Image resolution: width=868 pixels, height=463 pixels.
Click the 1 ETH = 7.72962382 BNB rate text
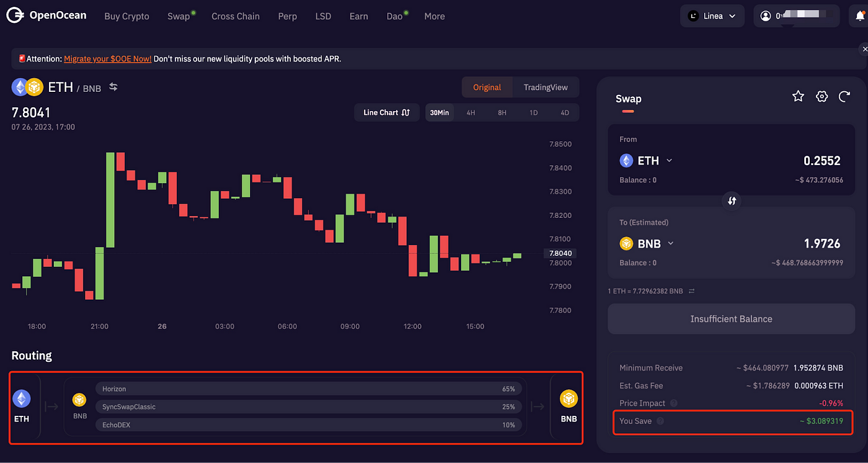tap(645, 290)
